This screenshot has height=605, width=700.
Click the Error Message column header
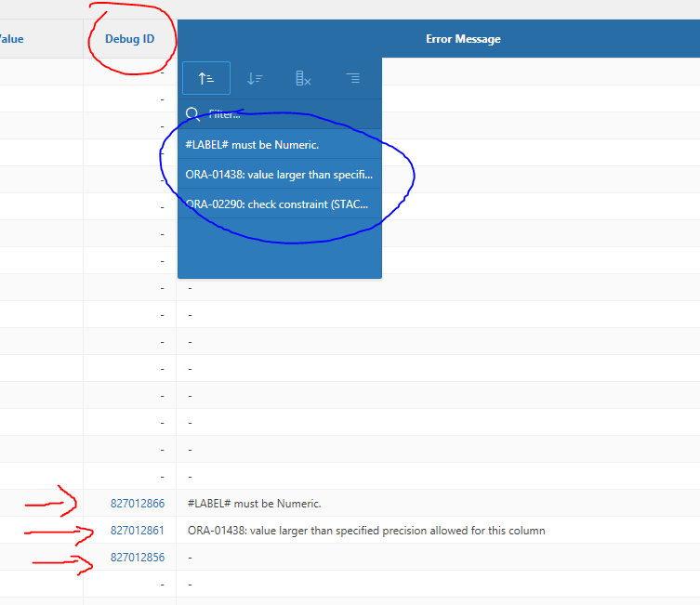click(462, 39)
